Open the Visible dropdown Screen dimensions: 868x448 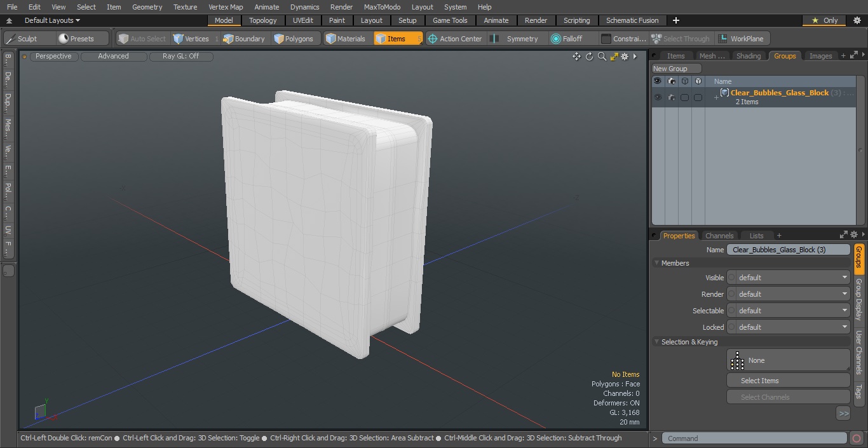tap(789, 278)
